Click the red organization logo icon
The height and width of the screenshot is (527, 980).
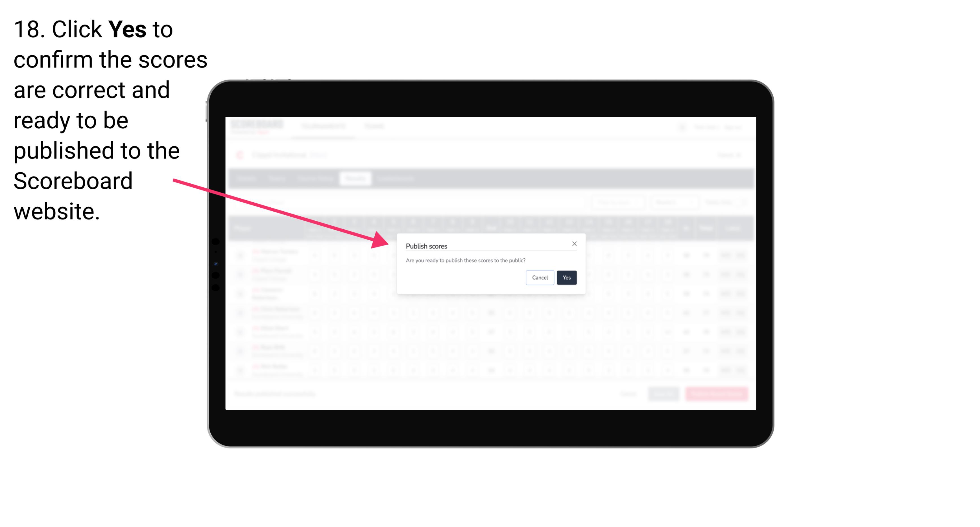coord(240,155)
